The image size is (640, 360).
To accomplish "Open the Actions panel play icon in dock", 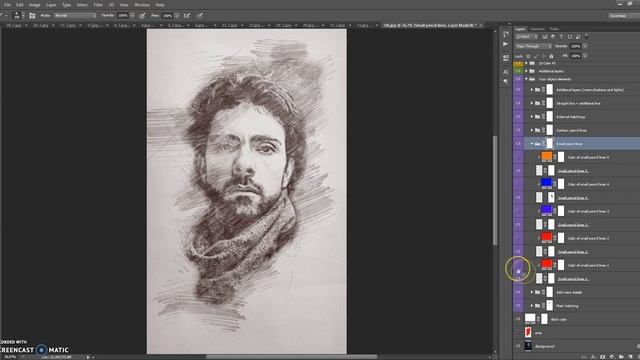I will pos(506,44).
